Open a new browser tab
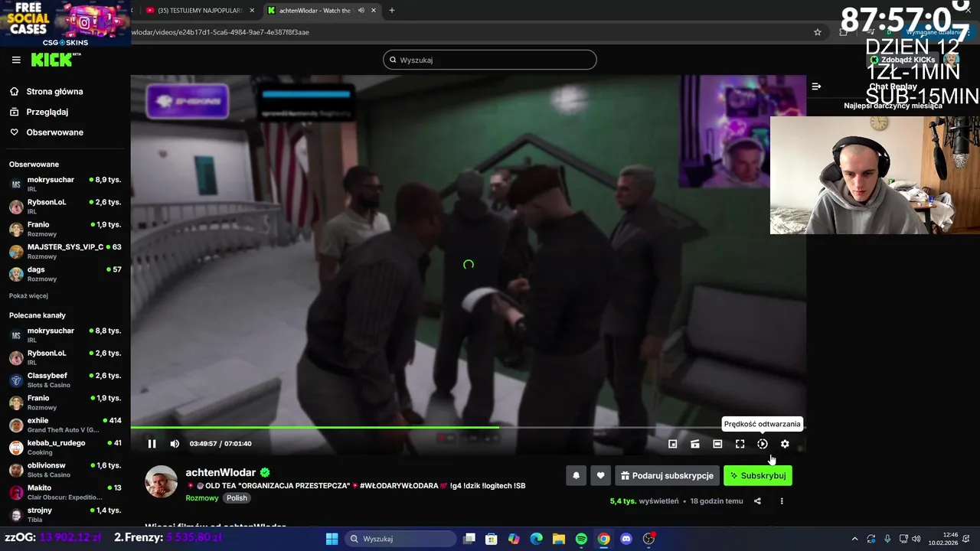The width and height of the screenshot is (980, 551). click(392, 11)
